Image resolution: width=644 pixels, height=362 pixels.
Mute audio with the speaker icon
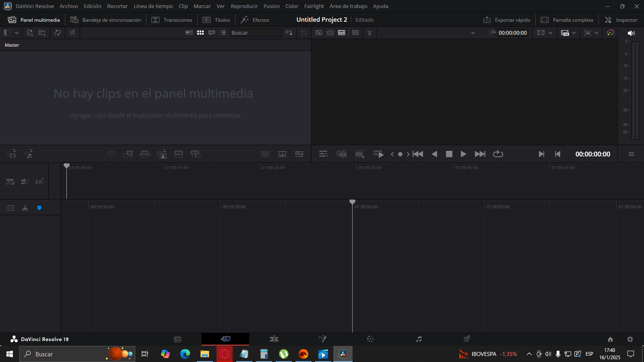[x=631, y=33]
